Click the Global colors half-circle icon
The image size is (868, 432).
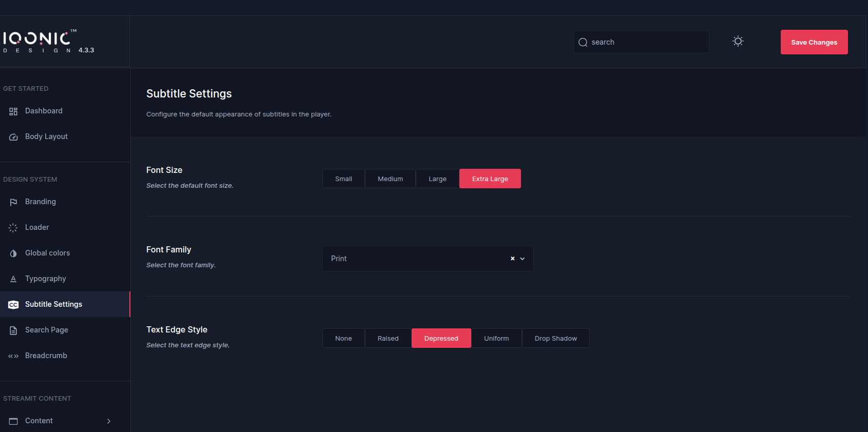(13, 253)
